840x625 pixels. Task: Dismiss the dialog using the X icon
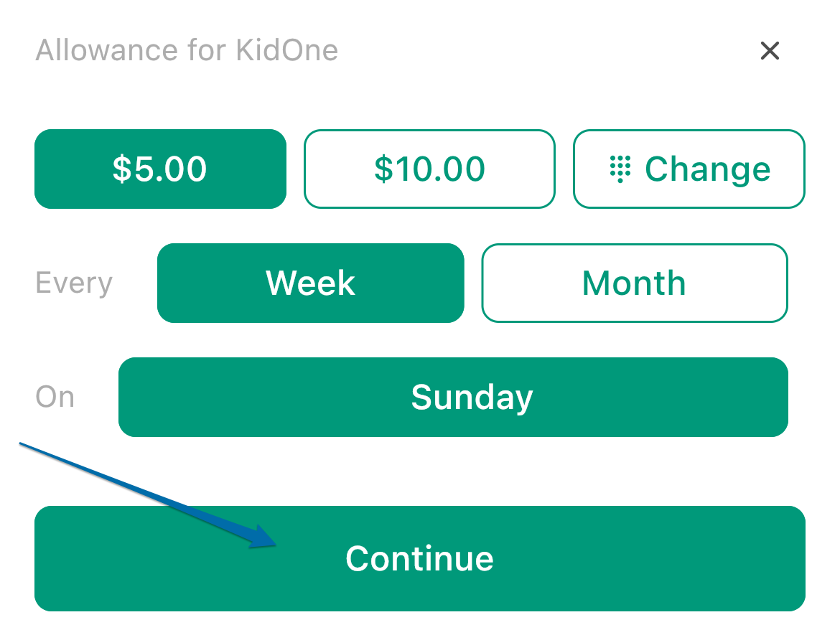(770, 51)
